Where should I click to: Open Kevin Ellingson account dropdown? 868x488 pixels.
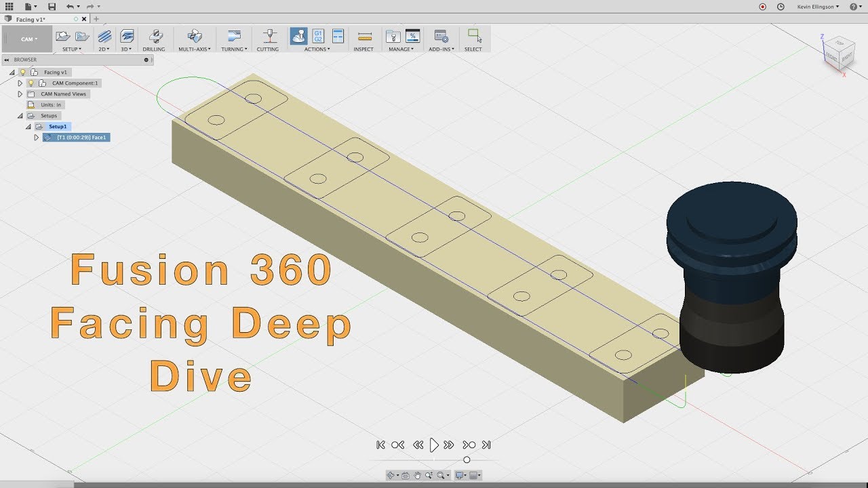click(x=818, y=6)
